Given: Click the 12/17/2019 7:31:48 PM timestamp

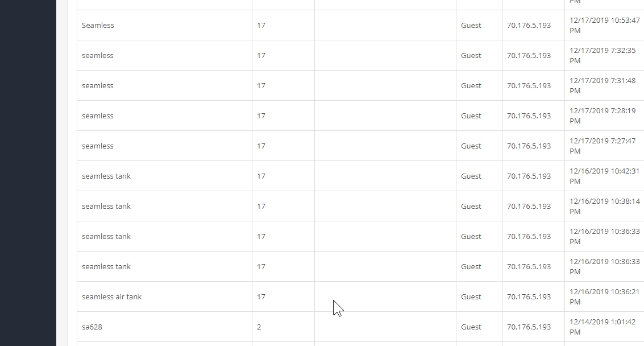Looking at the screenshot, I should coord(602,85).
